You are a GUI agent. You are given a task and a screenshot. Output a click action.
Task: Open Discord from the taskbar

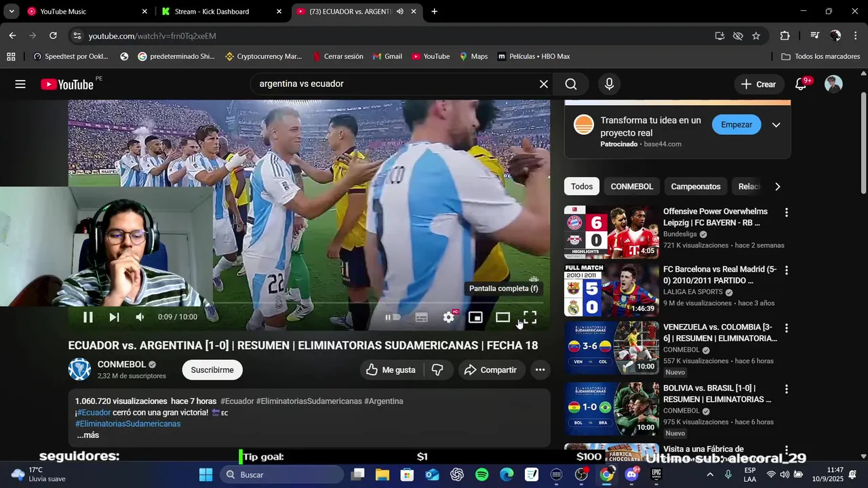(x=632, y=474)
